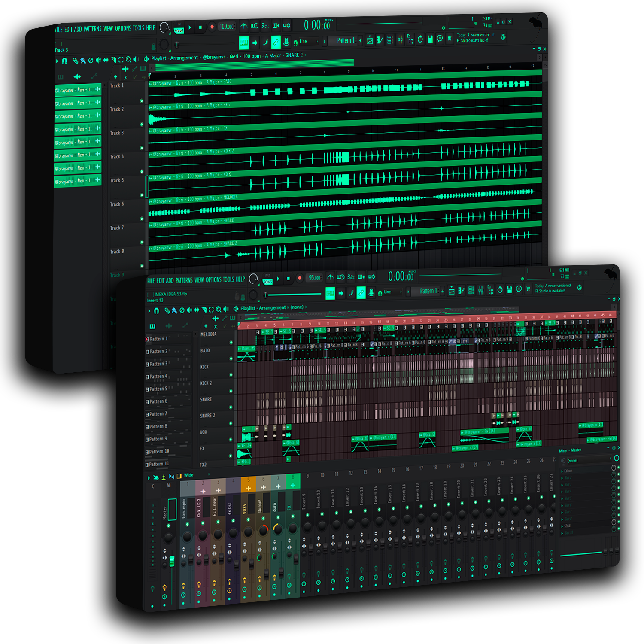Click the newer version available notice in the 100 BPM window
Screen dimensions: 644x644
(476, 38)
